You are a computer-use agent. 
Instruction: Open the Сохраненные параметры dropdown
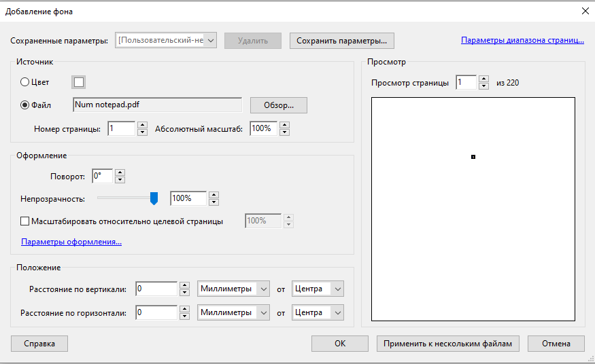[166, 40]
